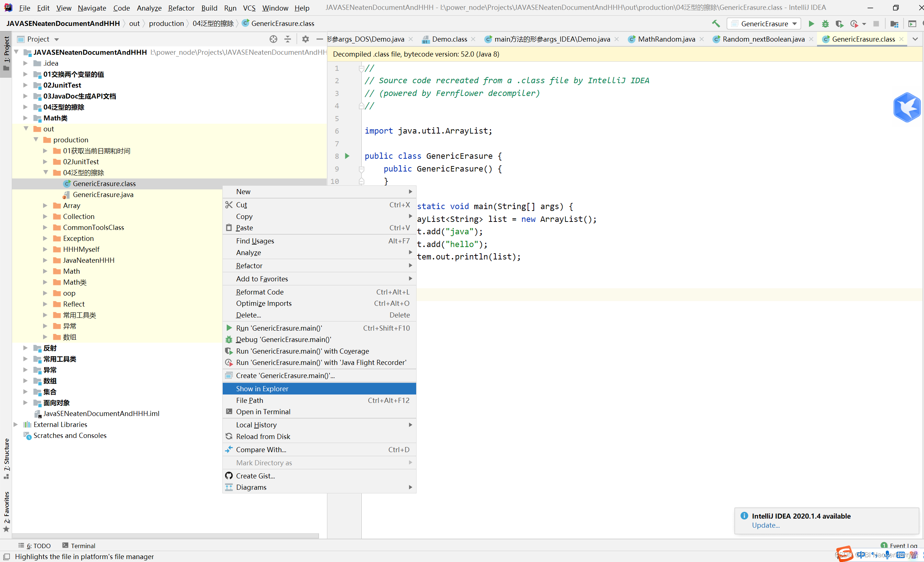Choose Delete... in context menu
The image size is (924, 562).
point(319,315)
